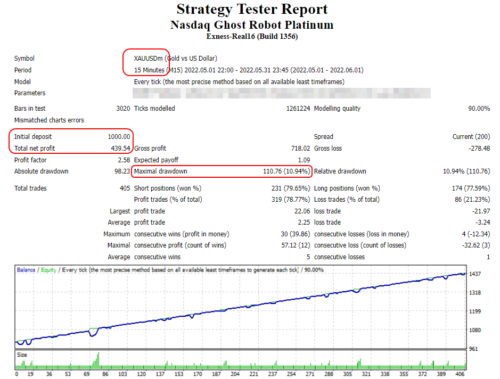The image size is (500, 379).
Task: Select the profit factor value '2.58'
Action: point(124,160)
